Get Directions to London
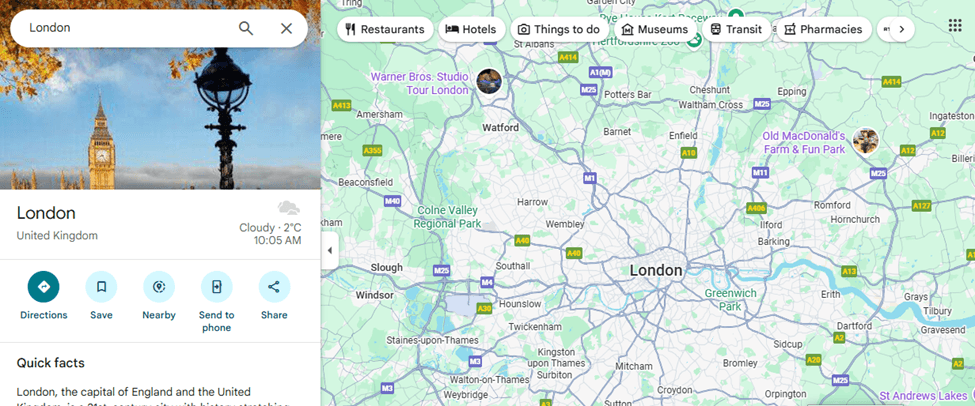The width and height of the screenshot is (975, 406). 44,287
